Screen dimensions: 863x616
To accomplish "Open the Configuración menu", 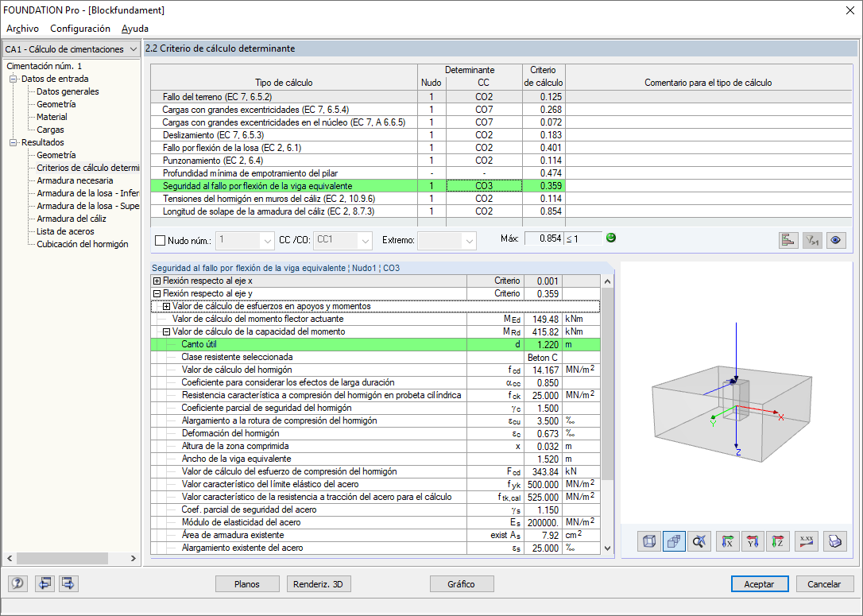I will tap(80, 29).
